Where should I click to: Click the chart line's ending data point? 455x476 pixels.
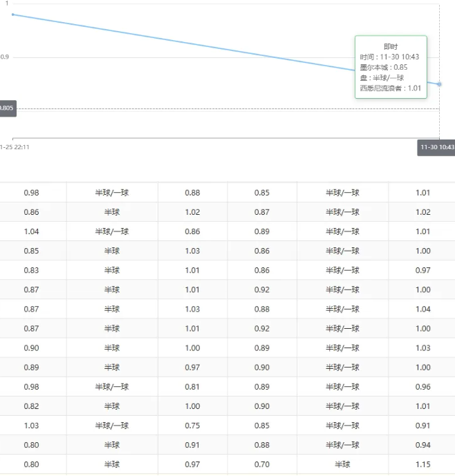(439, 84)
